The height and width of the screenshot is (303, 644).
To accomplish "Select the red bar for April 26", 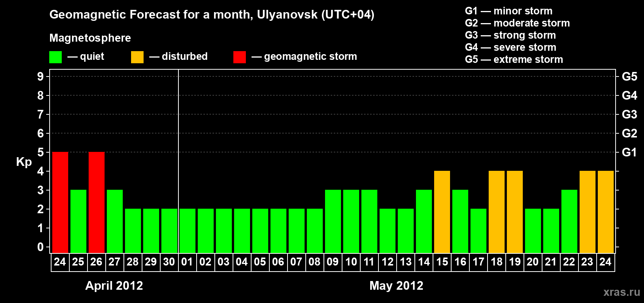I will pos(97,202).
